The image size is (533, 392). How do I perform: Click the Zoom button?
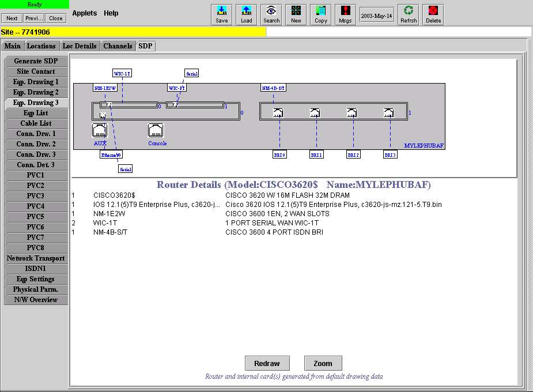pyautogui.click(x=323, y=363)
